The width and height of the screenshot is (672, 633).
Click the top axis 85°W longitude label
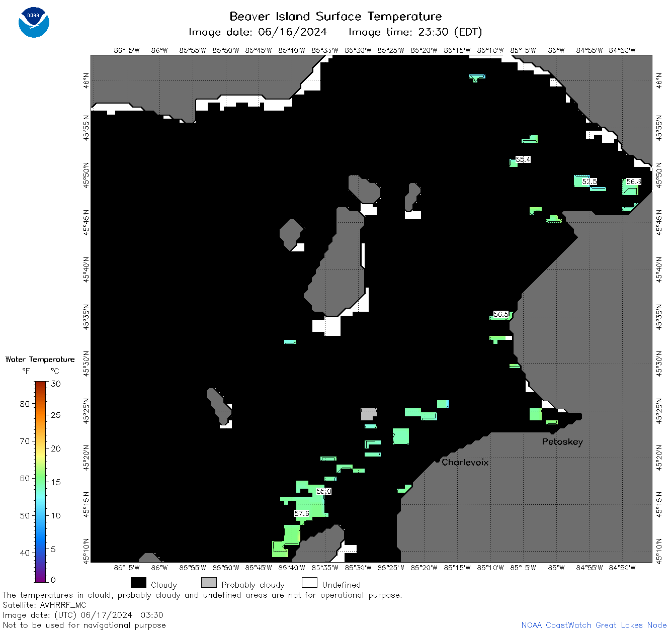pyautogui.click(x=556, y=50)
